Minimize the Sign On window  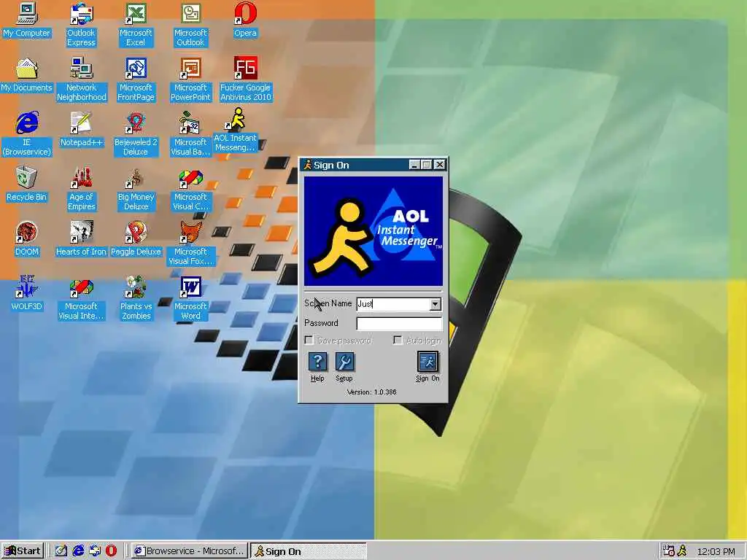click(414, 165)
